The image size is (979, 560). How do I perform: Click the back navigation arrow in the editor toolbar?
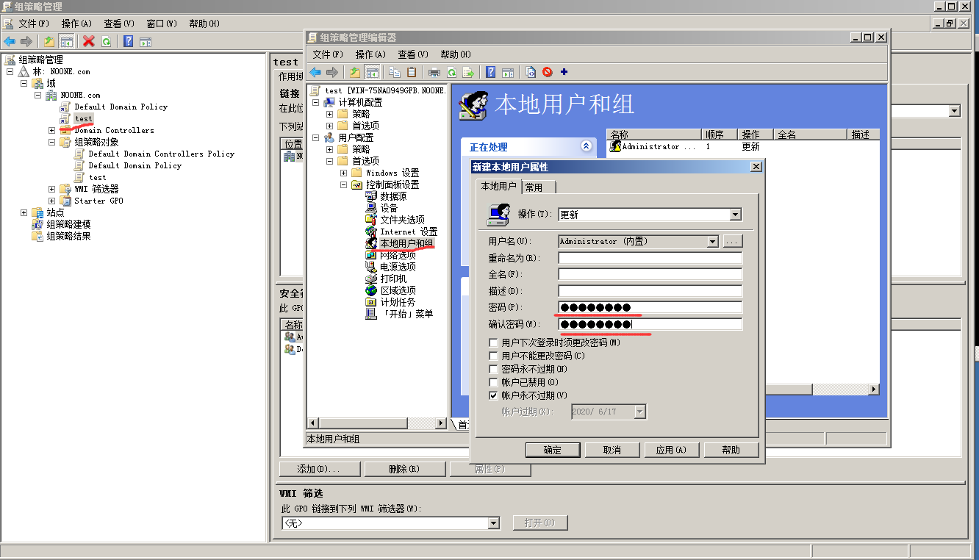(315, 72)
